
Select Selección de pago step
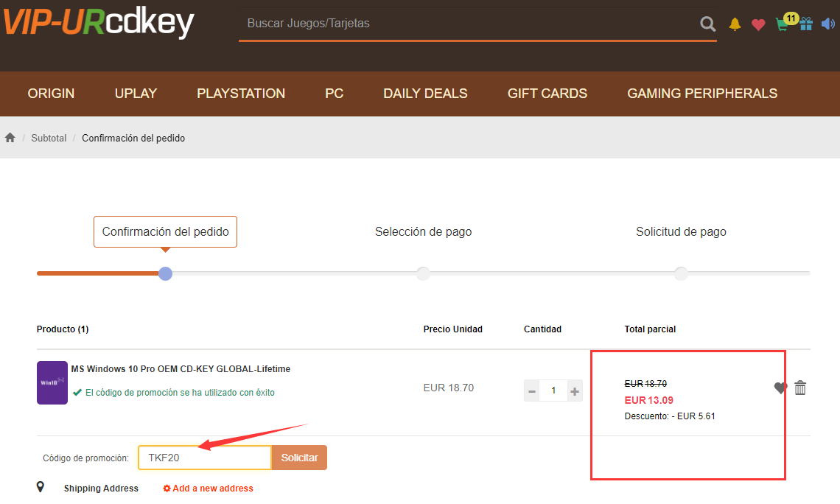pos(423,232)
